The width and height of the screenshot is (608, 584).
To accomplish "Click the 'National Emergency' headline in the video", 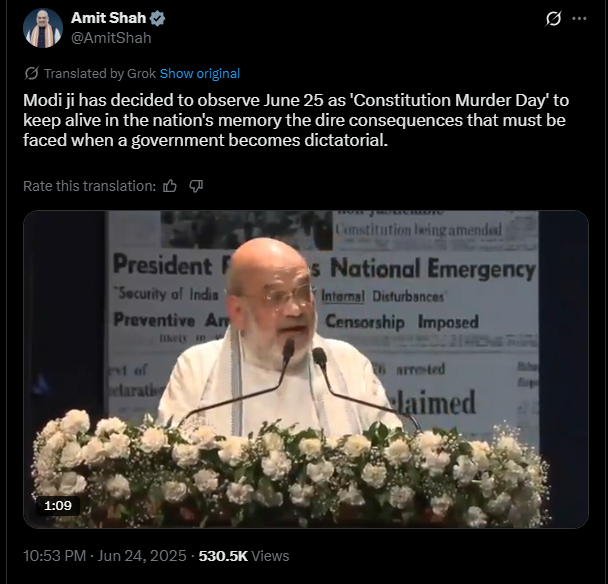I will (430, 269).
